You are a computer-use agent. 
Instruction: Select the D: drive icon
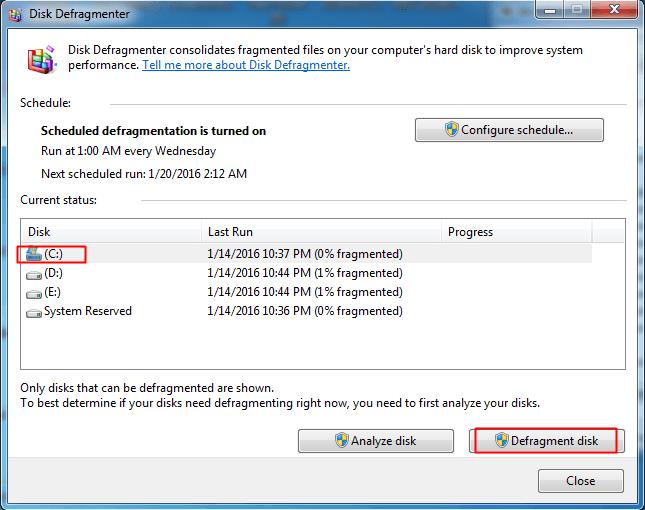tap(34, 274)
